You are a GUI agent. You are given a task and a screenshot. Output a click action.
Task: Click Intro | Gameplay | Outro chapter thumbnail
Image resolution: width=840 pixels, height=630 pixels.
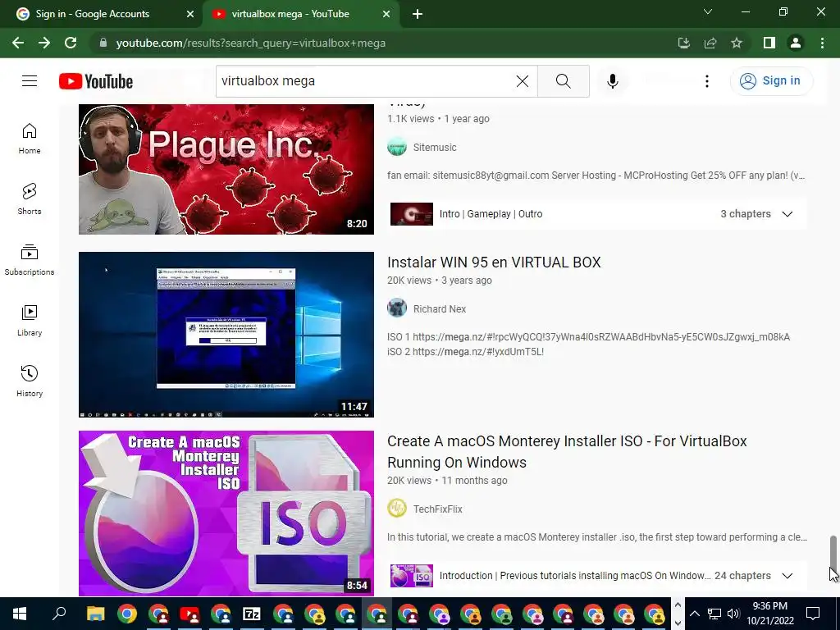(x=412, y=214)
